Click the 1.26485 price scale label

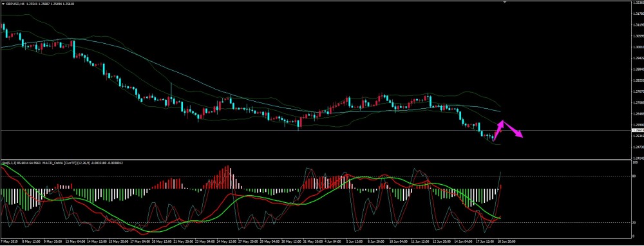click(x=639, y=113)
